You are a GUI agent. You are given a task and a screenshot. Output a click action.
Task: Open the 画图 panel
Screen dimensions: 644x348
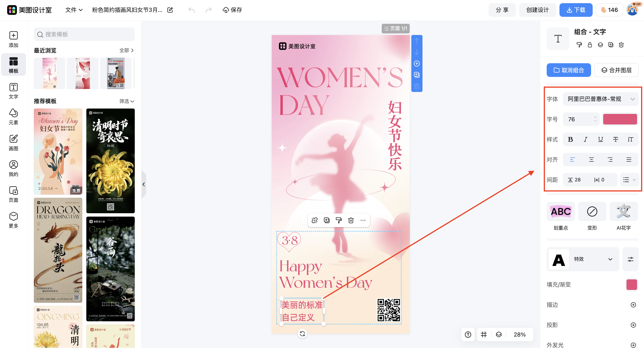pos(13,143)
